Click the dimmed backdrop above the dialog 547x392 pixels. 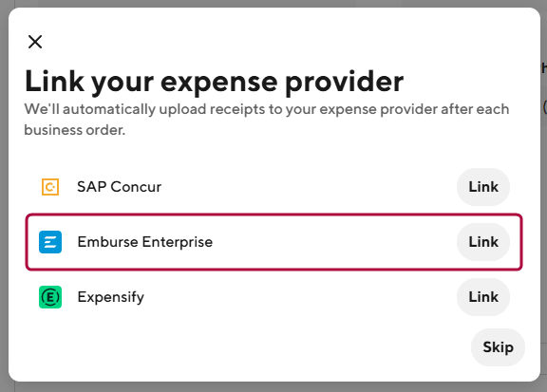tap(273, 4)
